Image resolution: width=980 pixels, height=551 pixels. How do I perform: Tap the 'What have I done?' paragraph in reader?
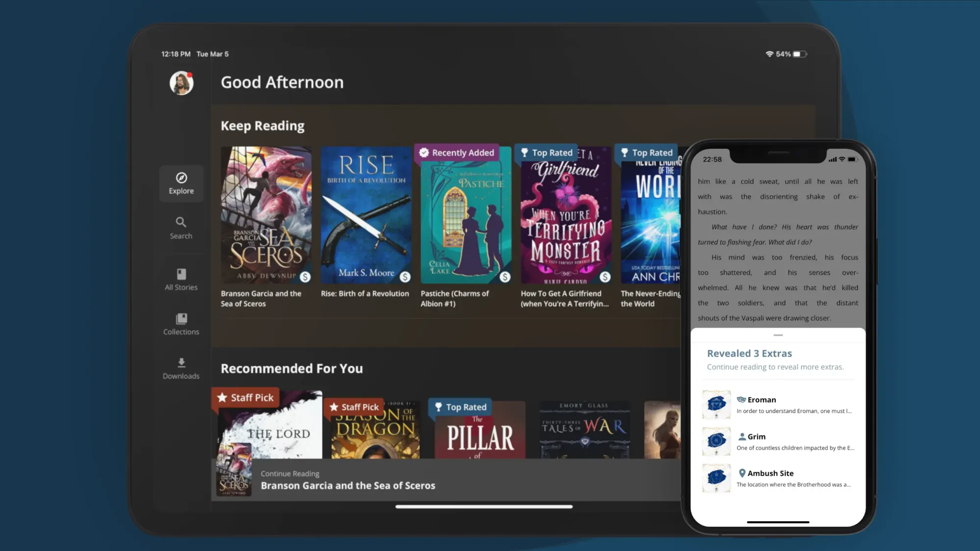coord(778,235)
